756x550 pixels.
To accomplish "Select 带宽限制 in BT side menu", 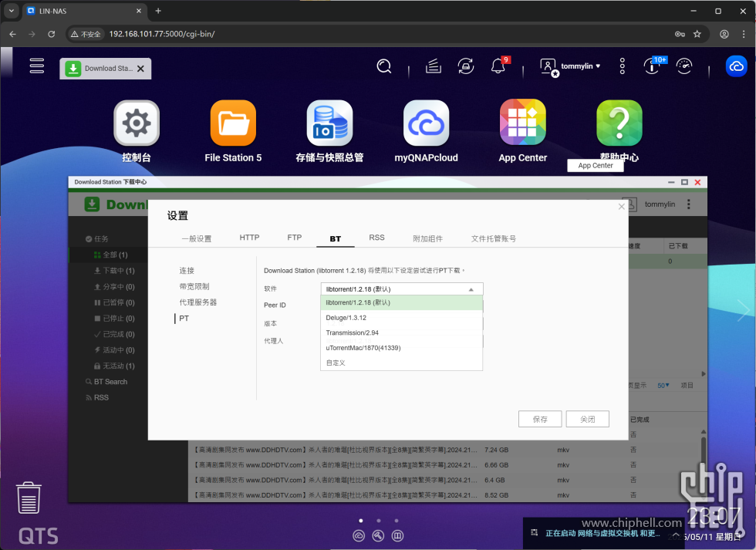I will point(194,286).
